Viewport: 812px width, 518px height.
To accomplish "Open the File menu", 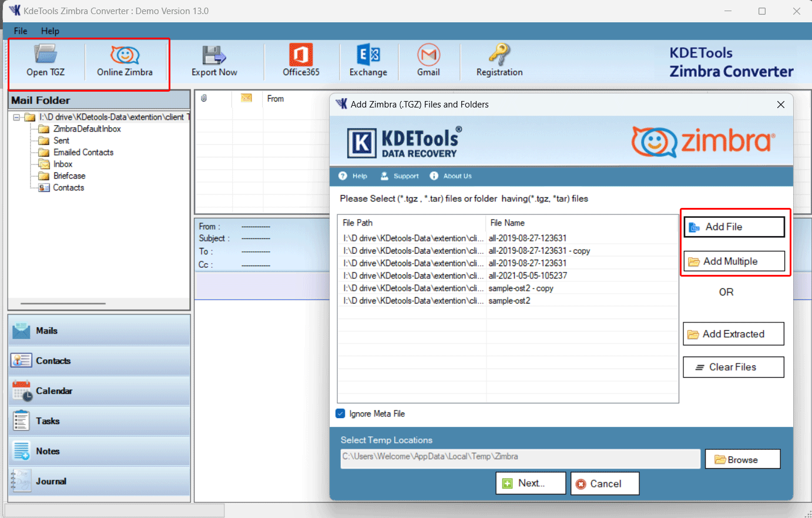I will (21, 31).
